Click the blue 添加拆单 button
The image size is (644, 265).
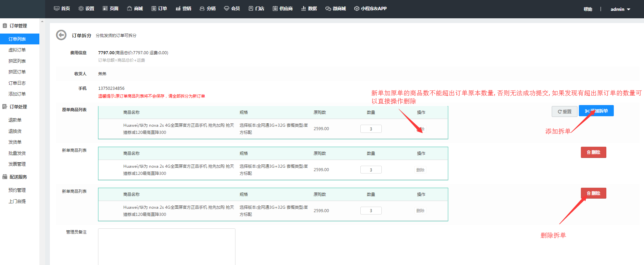(x=596, y=111)
